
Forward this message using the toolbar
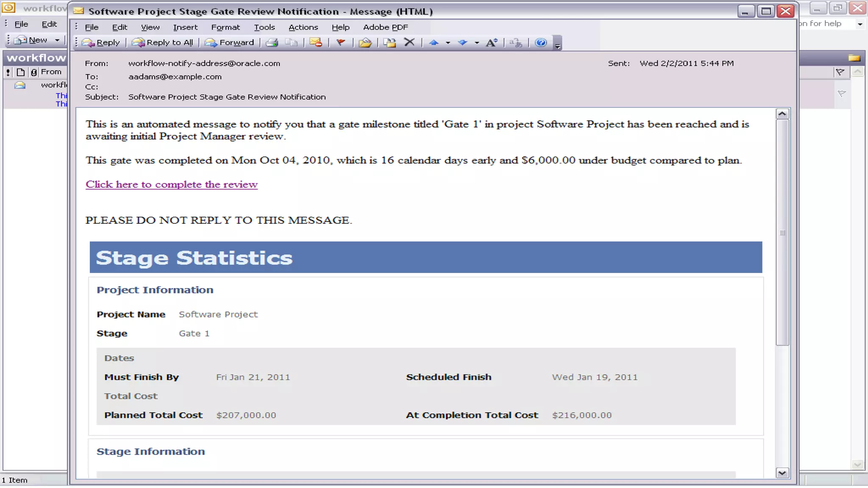[x=229, y=42]
